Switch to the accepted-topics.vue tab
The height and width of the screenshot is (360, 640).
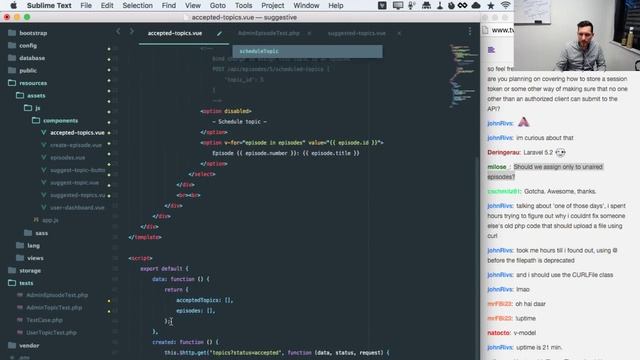click(175, 33)
